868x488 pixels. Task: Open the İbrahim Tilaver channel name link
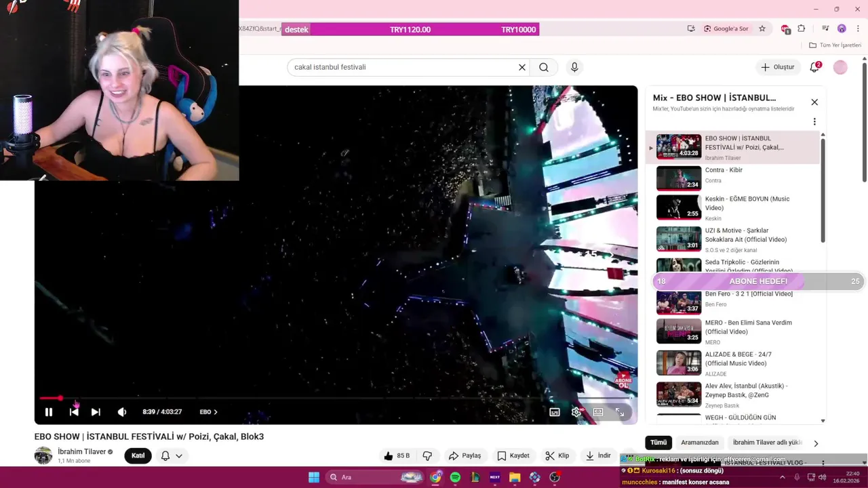[81, 451]
